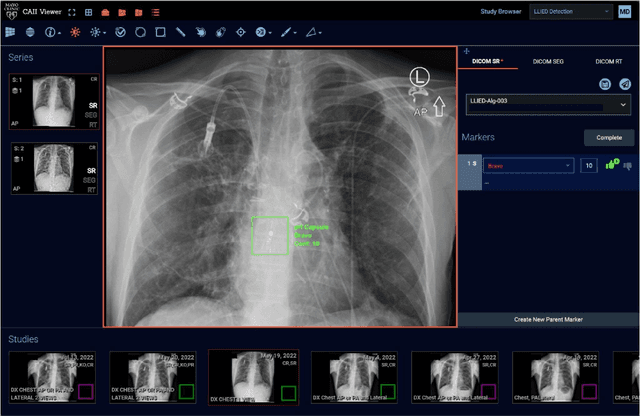Click the Complete button
640x416 pixels.
click(x=609, y=138)
